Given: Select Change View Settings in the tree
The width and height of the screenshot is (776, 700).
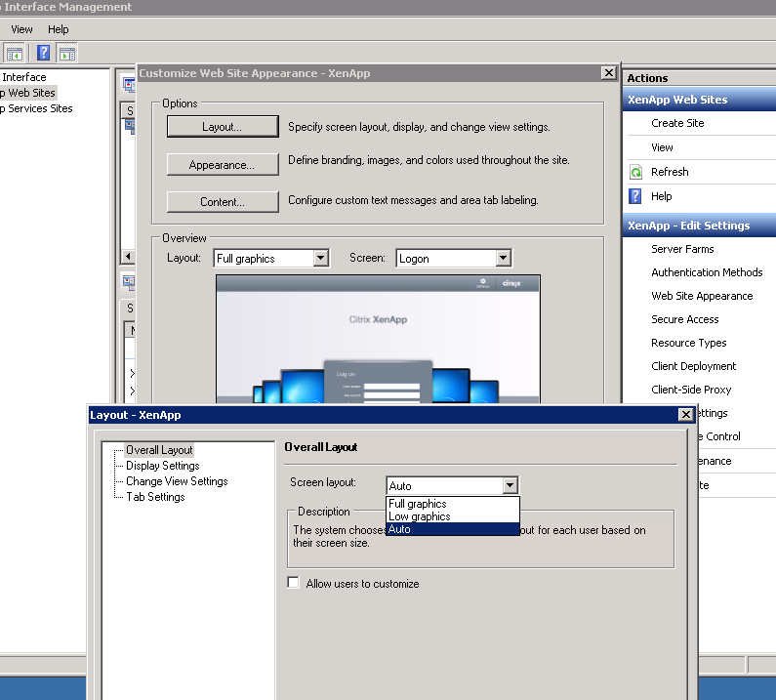Looking at the screenshot, I should pyautogui.click(x=177, y=481).
